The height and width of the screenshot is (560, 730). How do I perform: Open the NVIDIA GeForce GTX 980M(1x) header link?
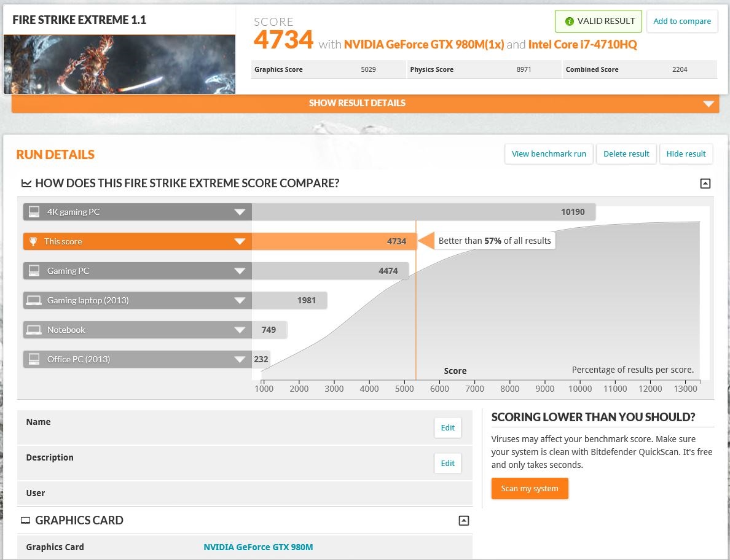tap(424, 45)
